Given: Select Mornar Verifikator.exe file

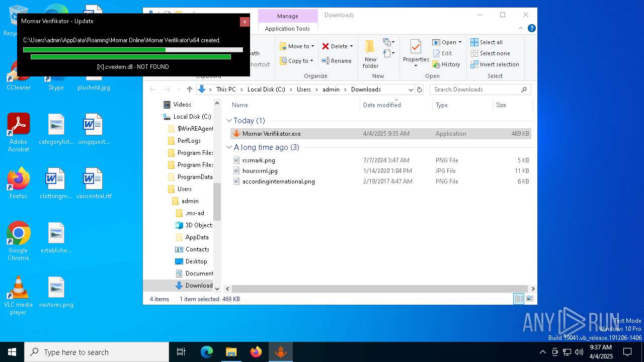Looking at the screenshot, I should click(380, 134).
